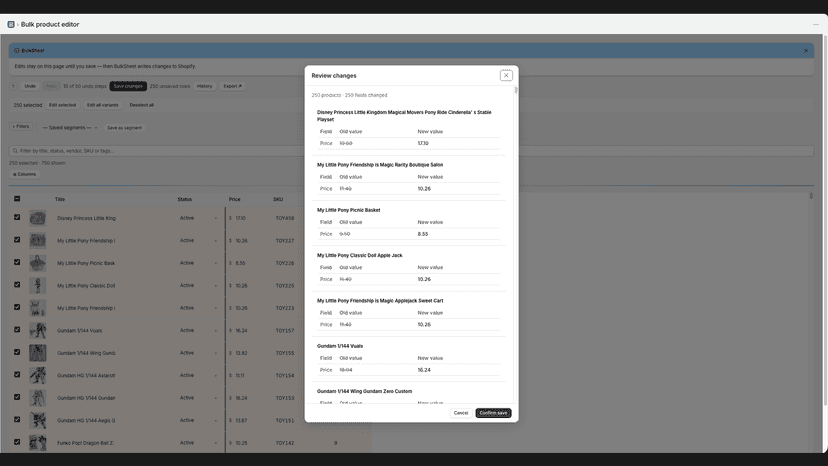Open status dropdown for Gundam HG 1/144 Aegis row

[198, 421]
